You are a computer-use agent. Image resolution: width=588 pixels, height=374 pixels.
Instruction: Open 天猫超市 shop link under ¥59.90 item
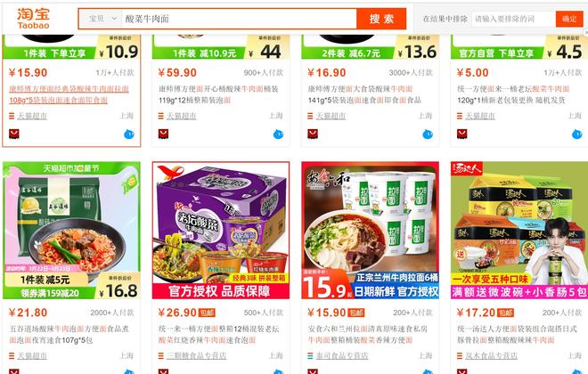(182, 116)
